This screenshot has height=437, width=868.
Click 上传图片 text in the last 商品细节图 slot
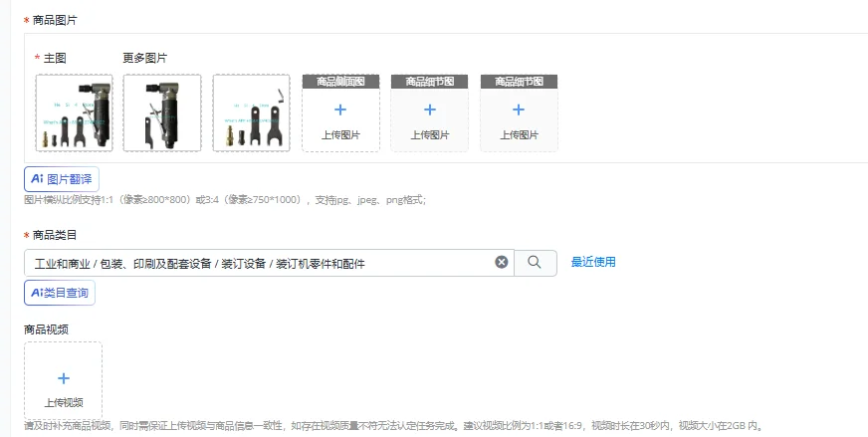(519, 134)
